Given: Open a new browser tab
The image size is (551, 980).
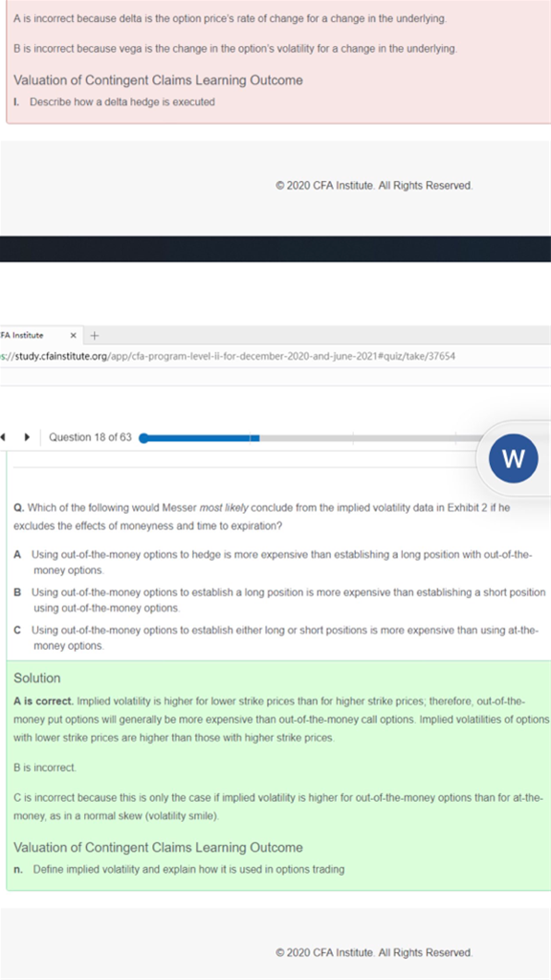Looking at the screenshot, I should point(95,336).
